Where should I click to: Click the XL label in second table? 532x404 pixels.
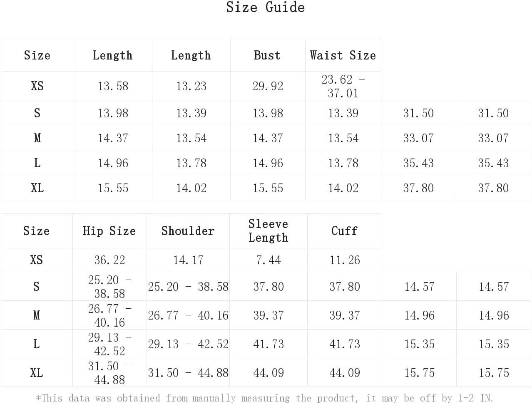coord(37,372)
